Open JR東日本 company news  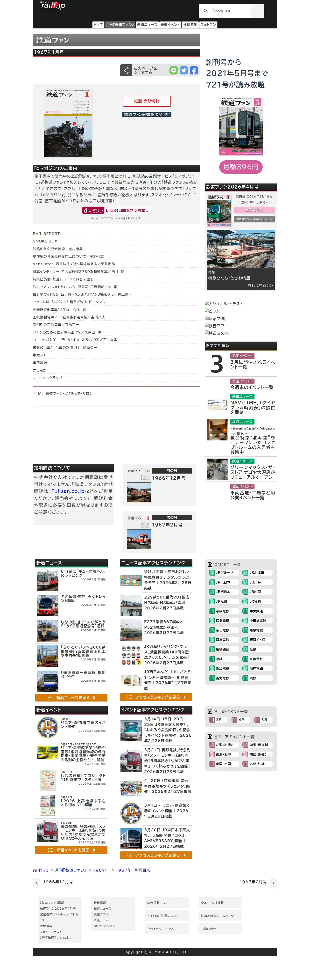[223, 582]
